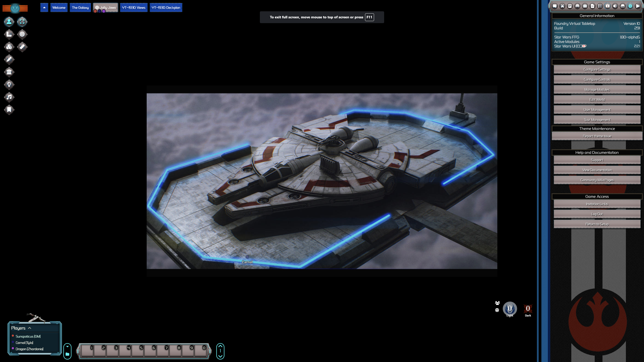Flip a Dark Side destiny point
This screenshot has height=362, width=644.
[528, 309]
